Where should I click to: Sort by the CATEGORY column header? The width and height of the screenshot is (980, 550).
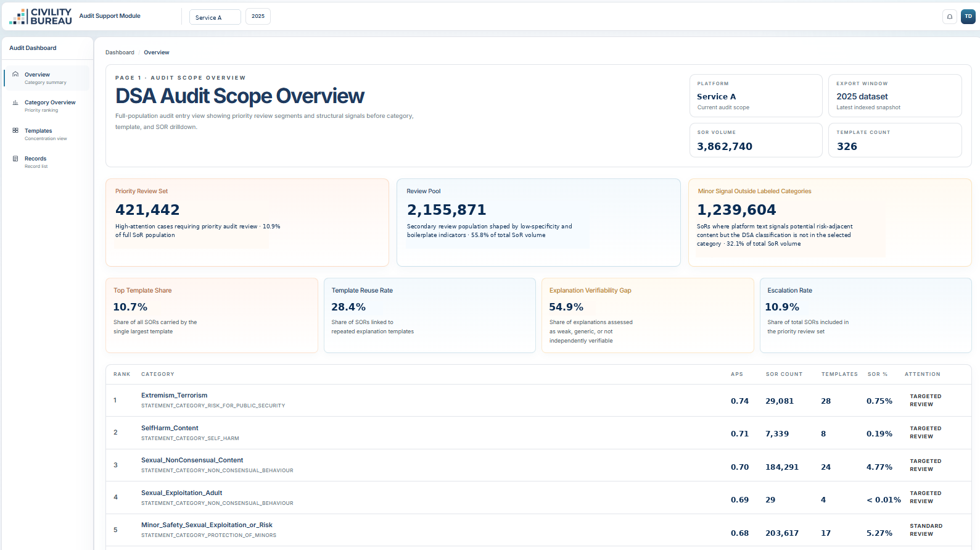click(158, 374)
